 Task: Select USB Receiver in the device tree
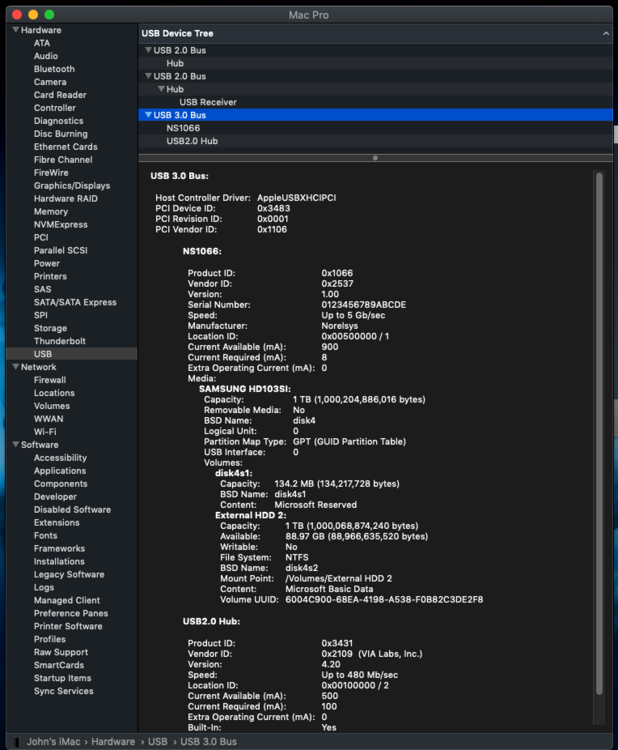(x=207, y=102)
